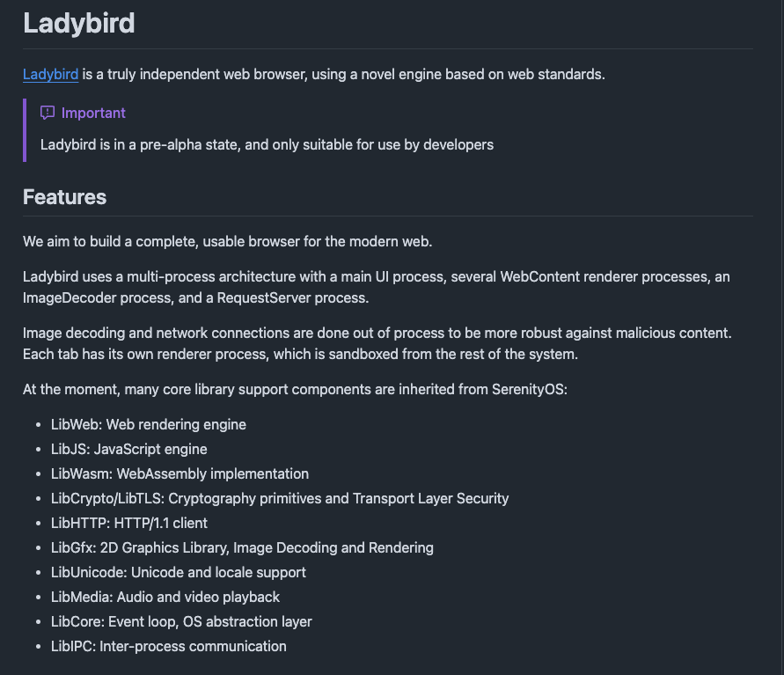The image size is (784, 675).
Task: Click the LibUnicode locale support entry
Action: (178, 572)
